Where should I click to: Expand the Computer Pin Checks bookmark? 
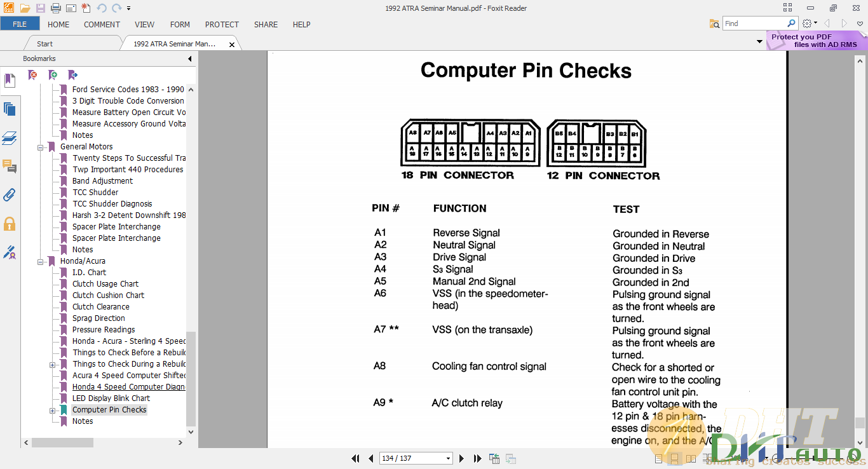click(52, 410)
